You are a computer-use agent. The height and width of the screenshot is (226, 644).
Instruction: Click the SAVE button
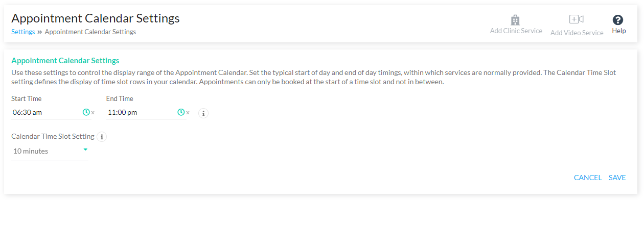617,178
